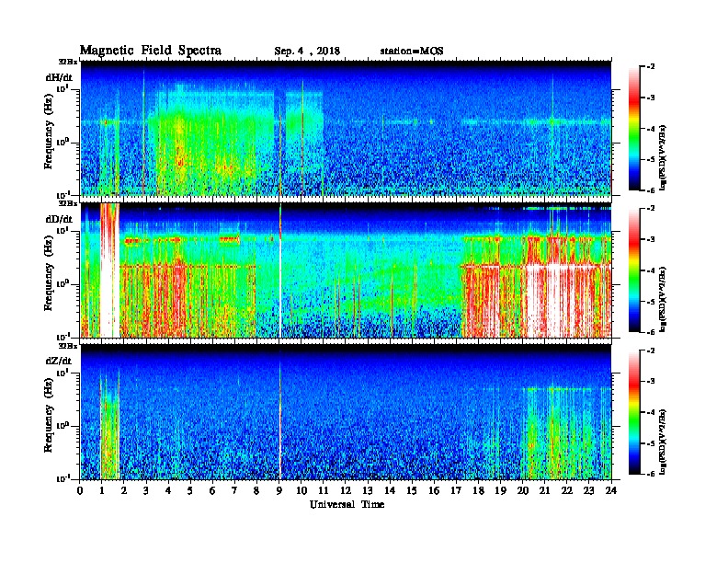Click the "13" tick on Universal Time axis
Screen dimensions: 728x563
tap(368, 491)
